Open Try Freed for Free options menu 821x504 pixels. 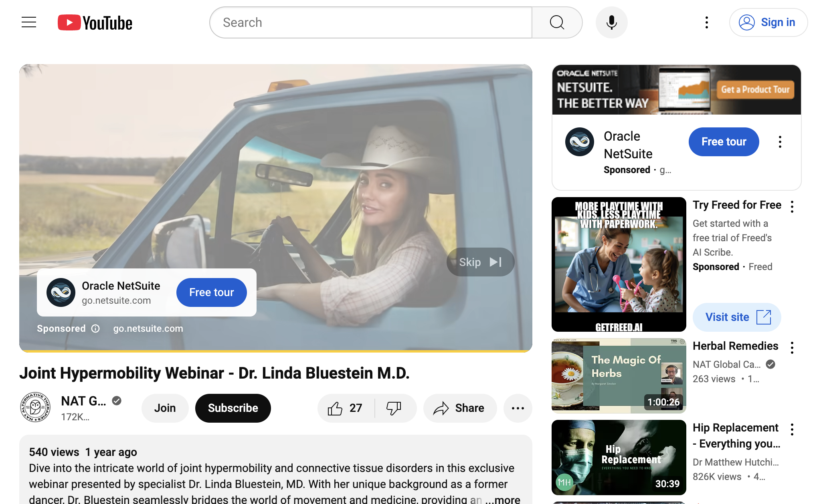pyautogui.click(x=792, y=207)
